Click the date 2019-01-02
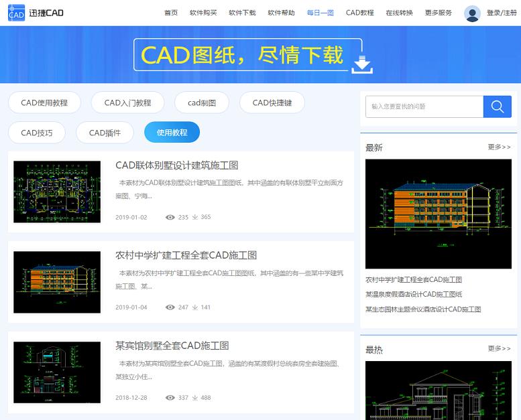The width and height of the screenshot is (521, 420). [x=131, y=217]
